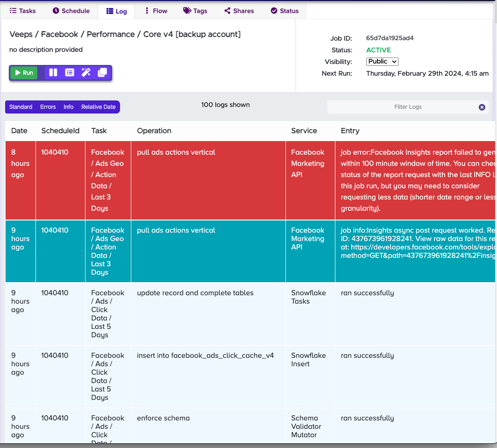Click the list view icon in toolbar

point(70,72)
